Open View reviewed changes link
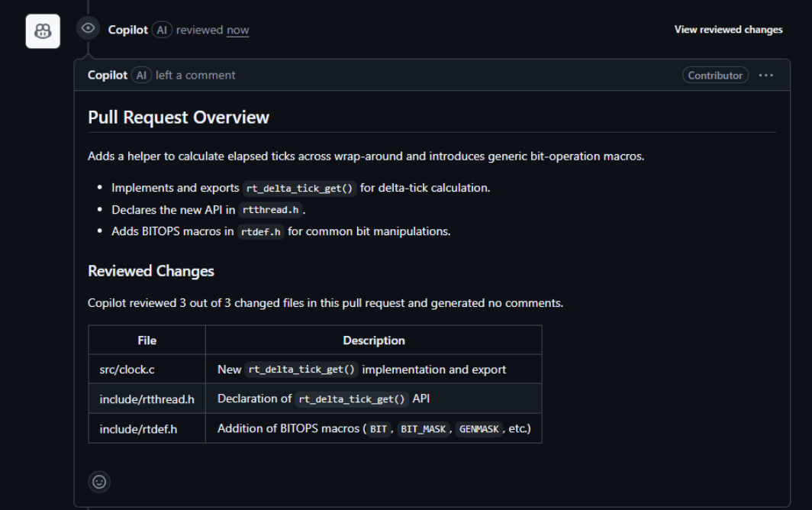Image resolution: width=812 pixels, height=510 pixels. (x=728, y=30)
